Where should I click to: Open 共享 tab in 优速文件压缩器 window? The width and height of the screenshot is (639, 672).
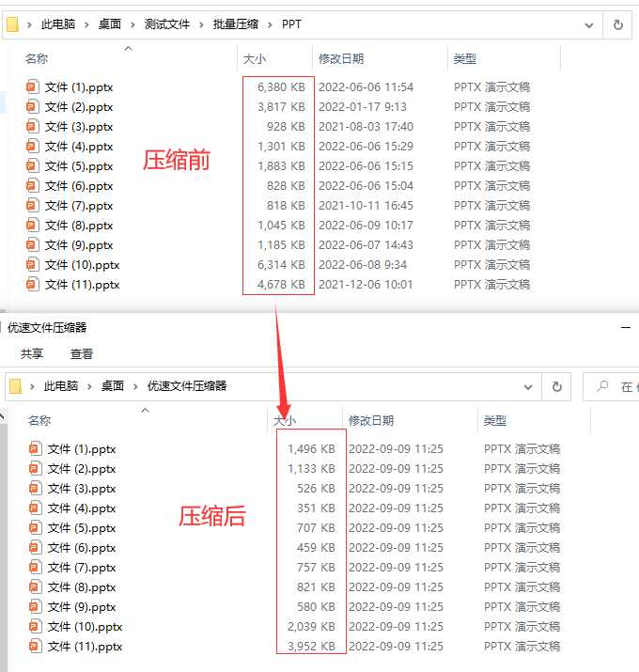(32, 353)
